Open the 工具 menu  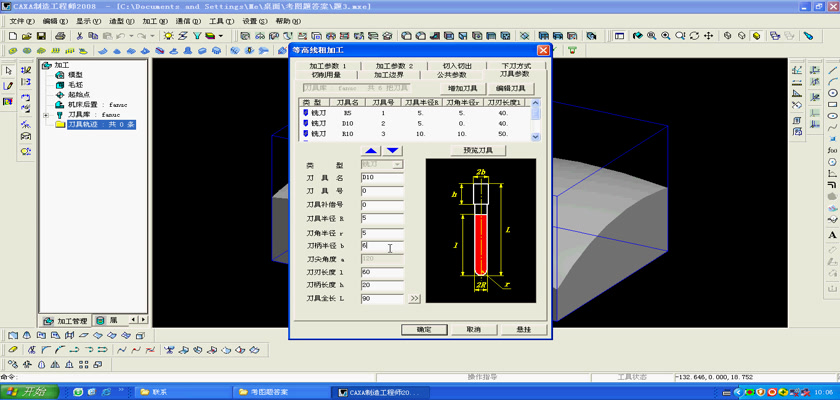tap(221, 21)
